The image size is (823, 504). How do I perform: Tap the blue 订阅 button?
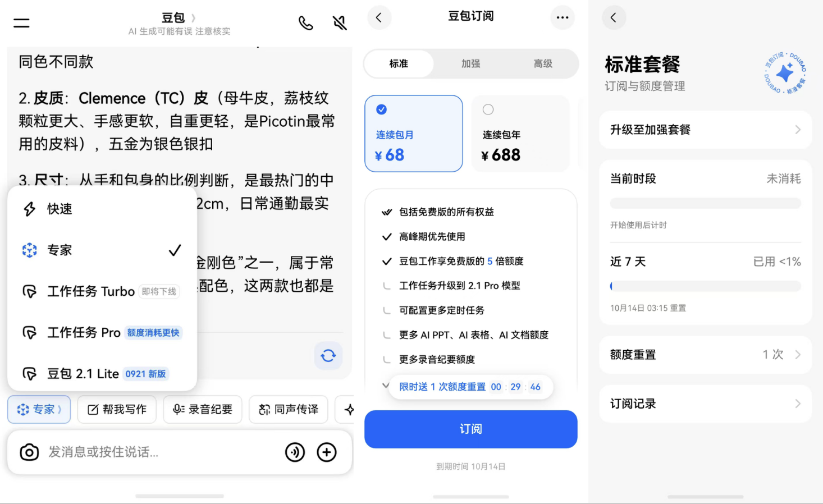coord(471,429)
